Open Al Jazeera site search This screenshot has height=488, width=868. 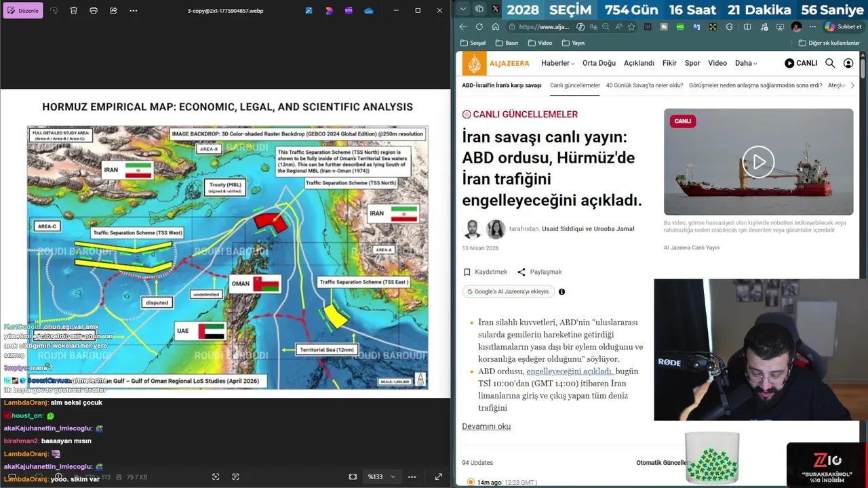(x=830, y=63)
